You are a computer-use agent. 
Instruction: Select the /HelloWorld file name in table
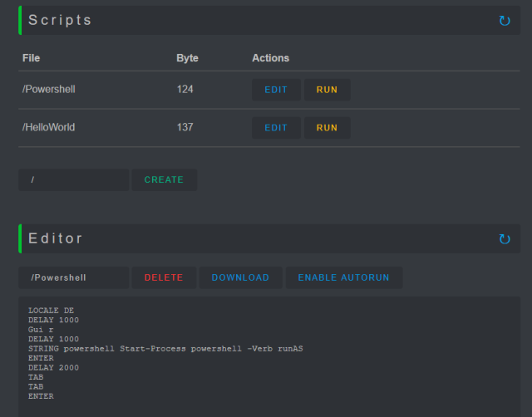point(52,128)
